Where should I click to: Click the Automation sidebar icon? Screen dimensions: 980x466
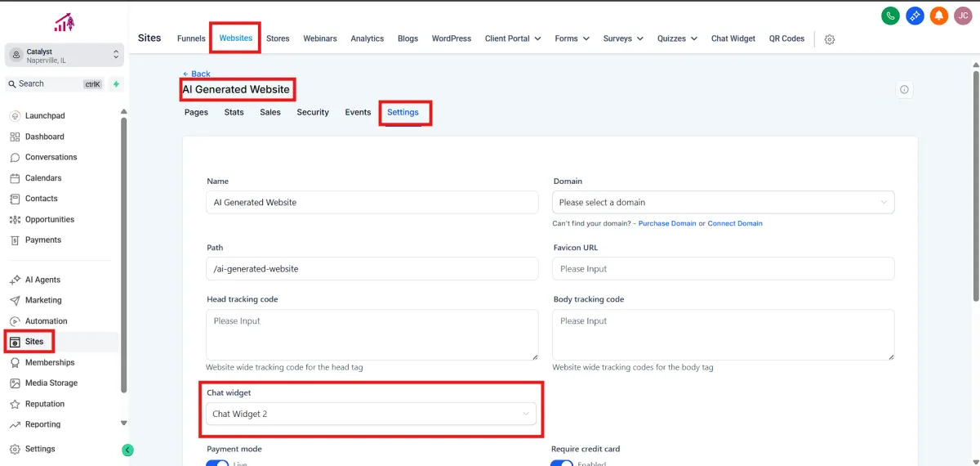pos(15,321)
